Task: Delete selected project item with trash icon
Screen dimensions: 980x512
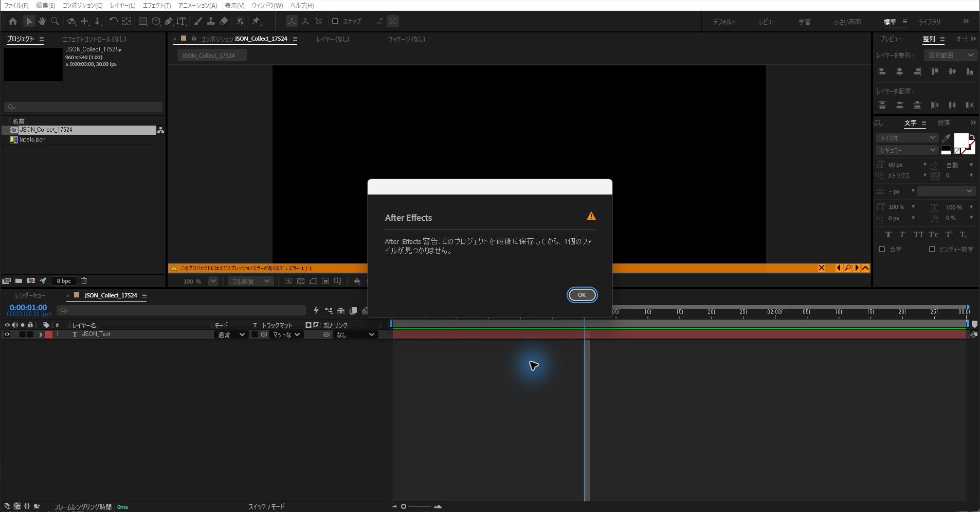Action: pyautogui.click(x=84, y=281)
